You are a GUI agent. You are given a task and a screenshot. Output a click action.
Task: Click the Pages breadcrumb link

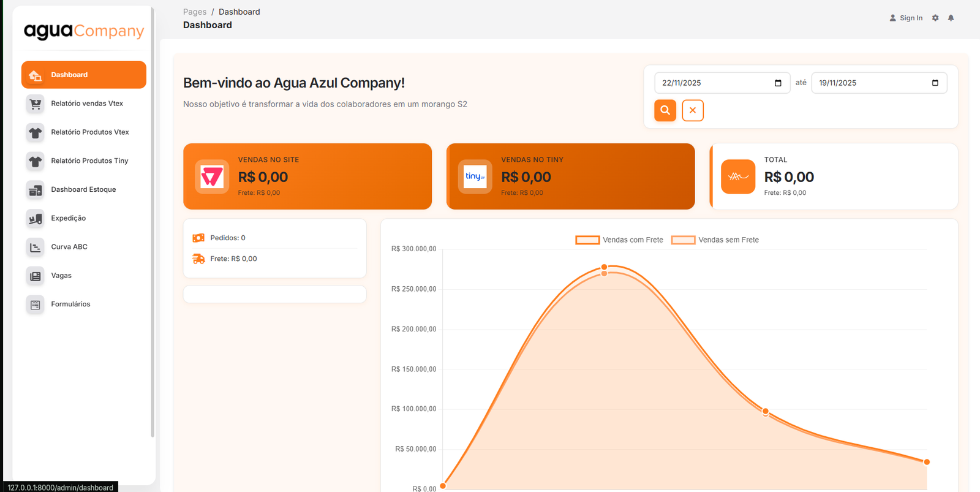pyautogui.click(x=195, y=12)
